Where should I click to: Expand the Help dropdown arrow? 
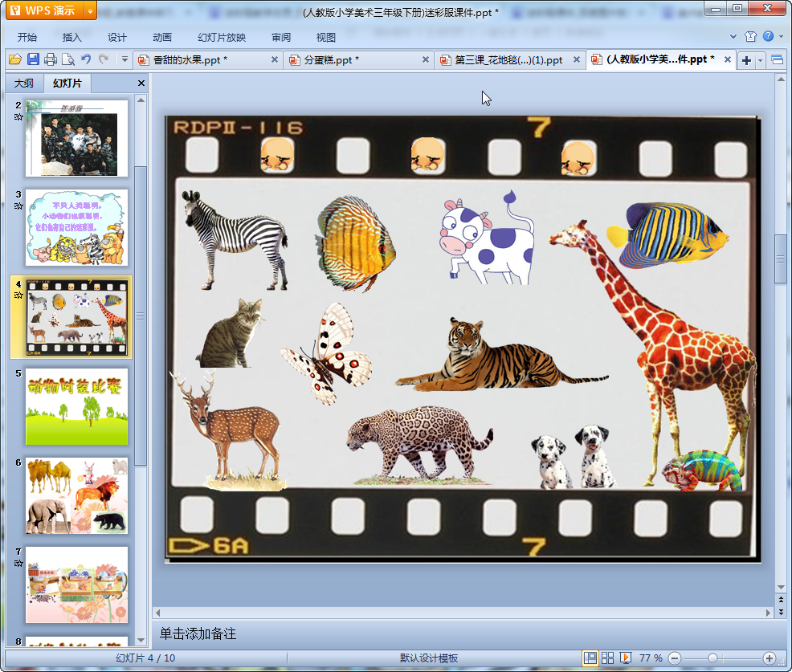pyautogui.click(x=782, y=36)
